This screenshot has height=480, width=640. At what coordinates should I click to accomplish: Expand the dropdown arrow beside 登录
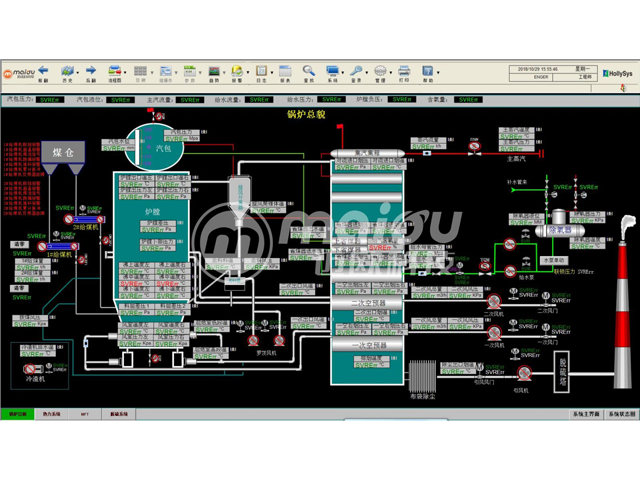click(x=367, y=73)
